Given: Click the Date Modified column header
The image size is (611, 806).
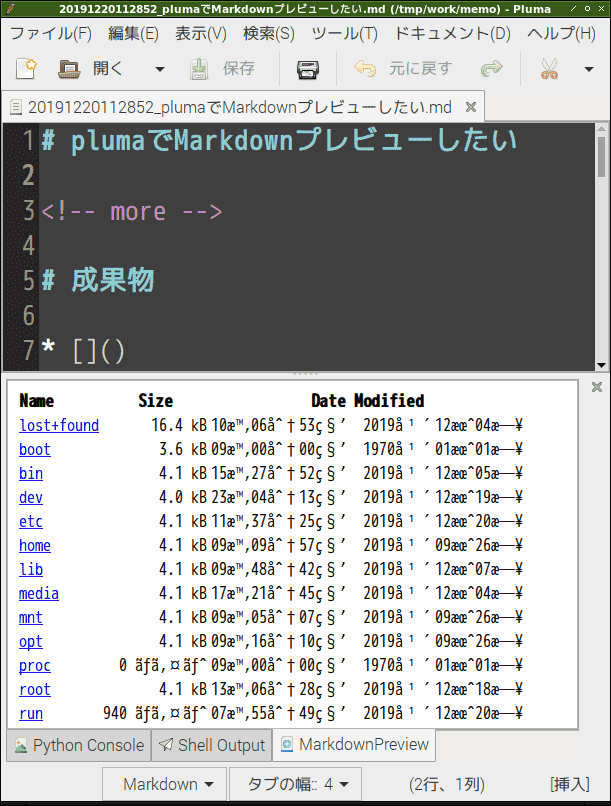Looking at the screenshot, I should click(x=368, y=401).
